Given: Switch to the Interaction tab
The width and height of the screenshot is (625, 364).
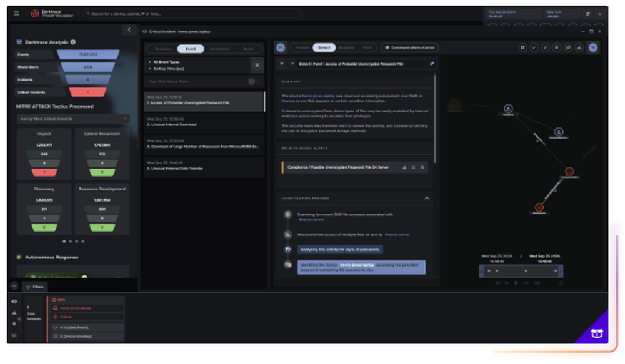Looking at the screenshot, I should [219, 49].
